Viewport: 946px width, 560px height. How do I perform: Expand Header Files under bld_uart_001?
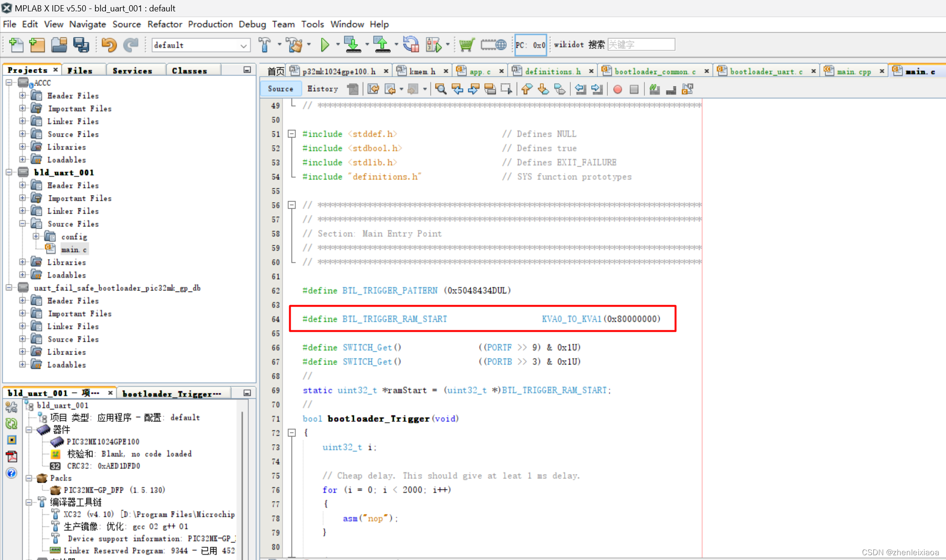coord(23,185)
